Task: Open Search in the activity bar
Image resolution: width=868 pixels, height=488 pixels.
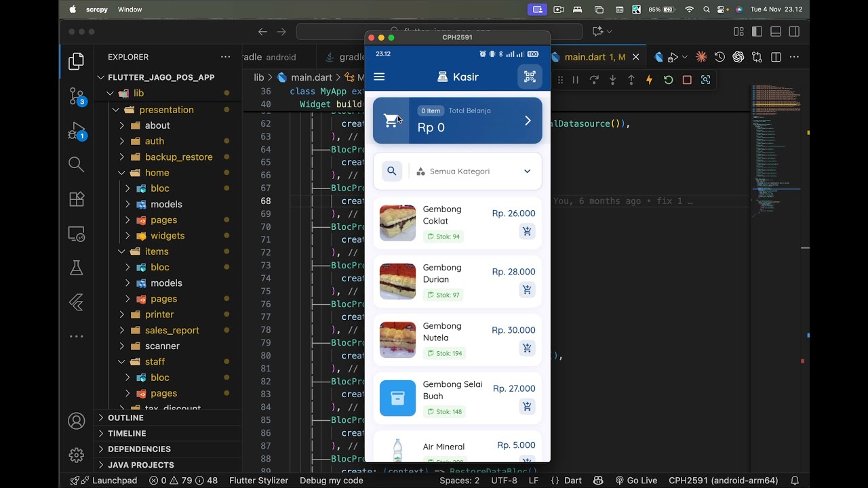Action: click(x=77, y=164)
